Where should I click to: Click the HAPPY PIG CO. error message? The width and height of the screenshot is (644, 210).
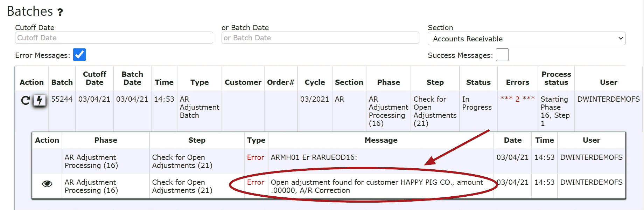[377, 186]
